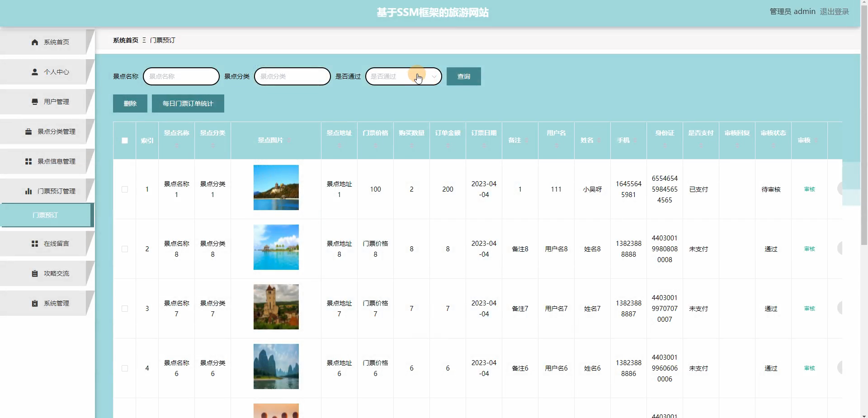868x418 pixels.
Task: Sort table by 审核回复 column arrows
Action: 737,146
